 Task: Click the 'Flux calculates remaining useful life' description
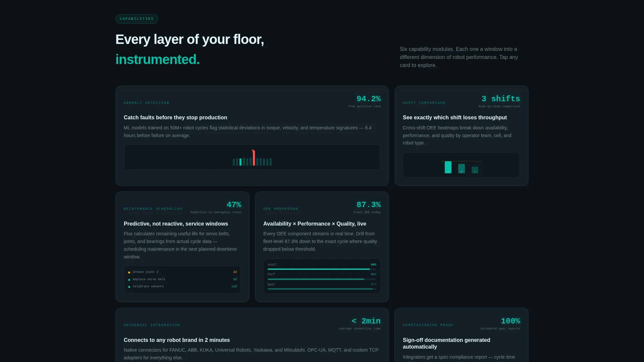[x=180, y=245]
